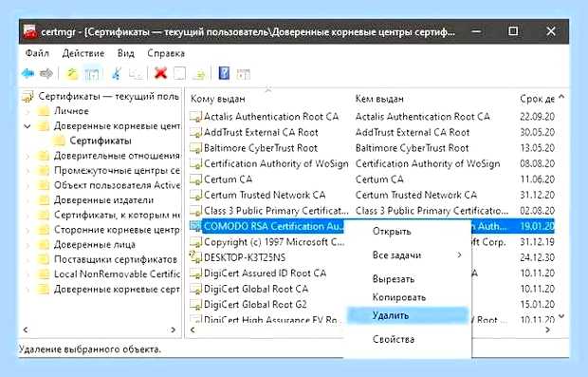This screenshot has height=377, width=588.
Task: Select Сертификаты, к которым tree item
Action: [x=117, y=215]
